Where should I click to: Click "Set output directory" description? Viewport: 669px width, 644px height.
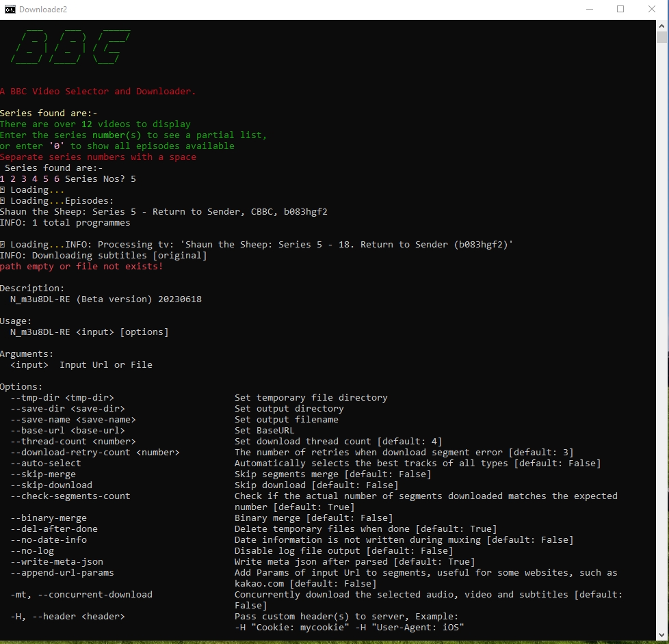click(x=289, y=409)
